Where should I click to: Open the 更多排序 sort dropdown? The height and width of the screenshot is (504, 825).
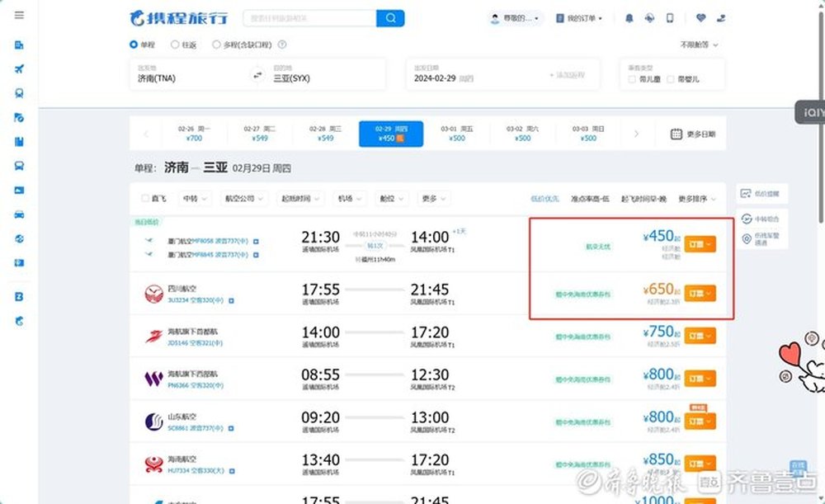(697, 199)
